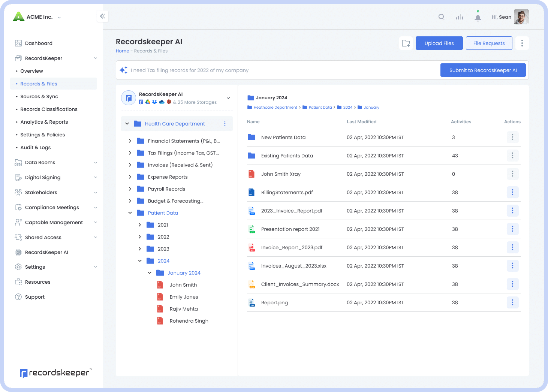Expand the Payroll Records folder

coord(130,189)
